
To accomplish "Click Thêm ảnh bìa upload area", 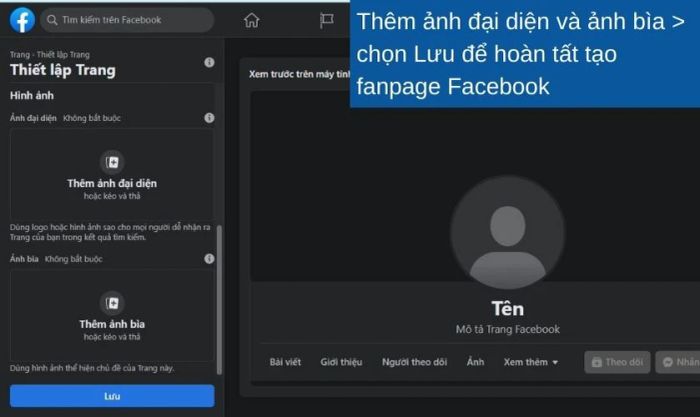I will (x=112, y=315).
